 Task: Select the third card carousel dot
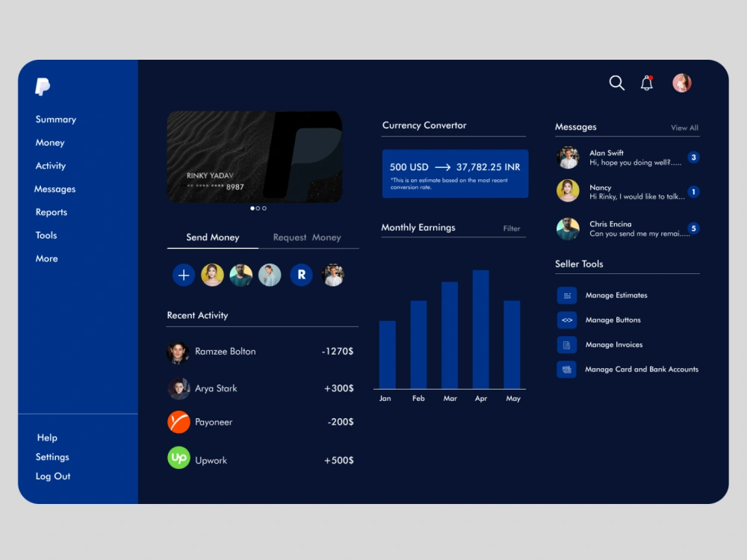264,208
